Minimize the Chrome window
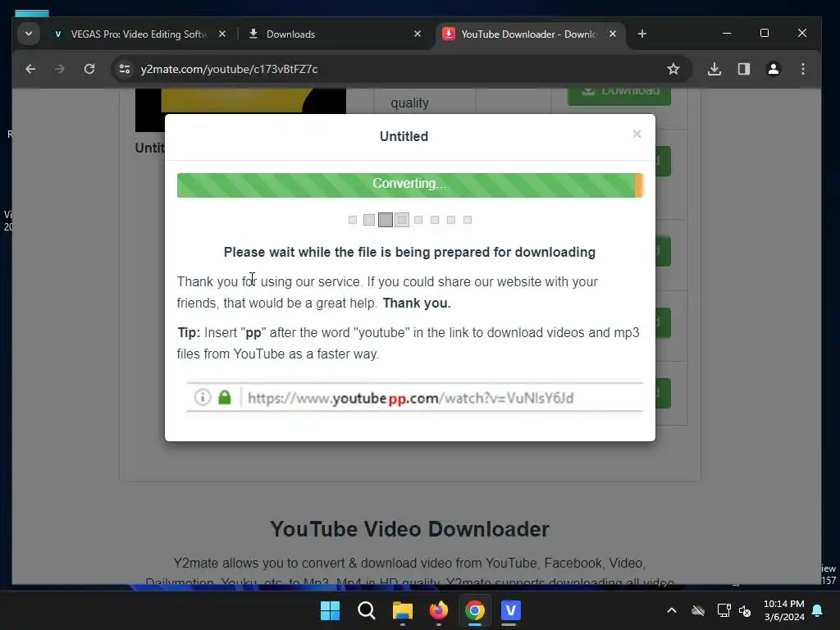 click(x=727, y=33)
